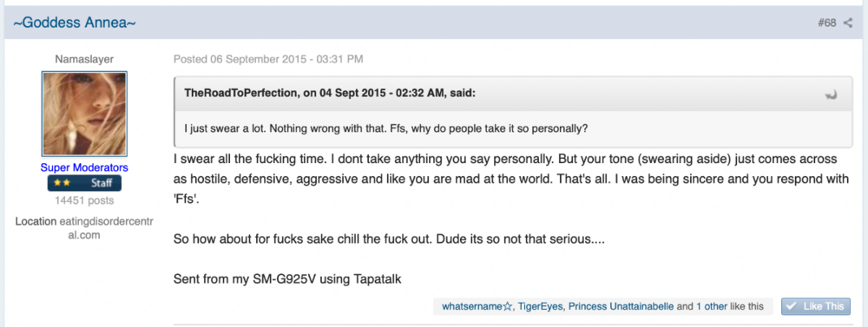View the Namaslayer user profile
The image size is (868, 327).
tap(84, 59)
